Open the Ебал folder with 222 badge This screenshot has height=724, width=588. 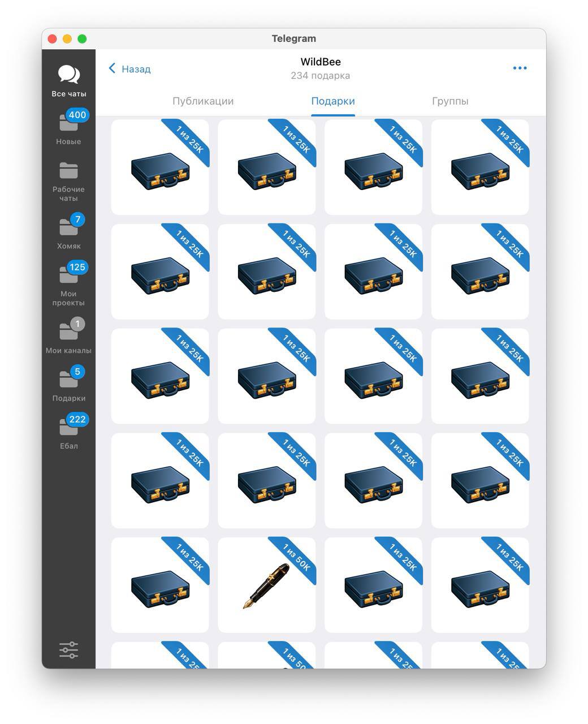tap(68, 432)
